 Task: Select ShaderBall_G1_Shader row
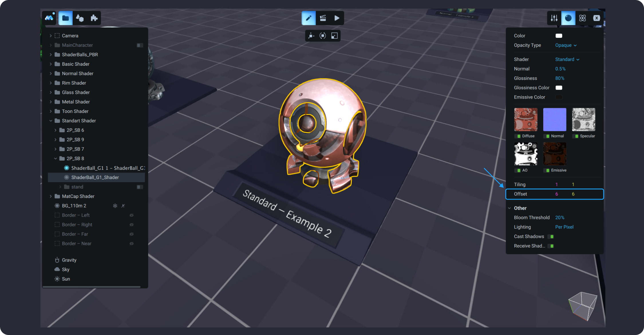point(96,178)
